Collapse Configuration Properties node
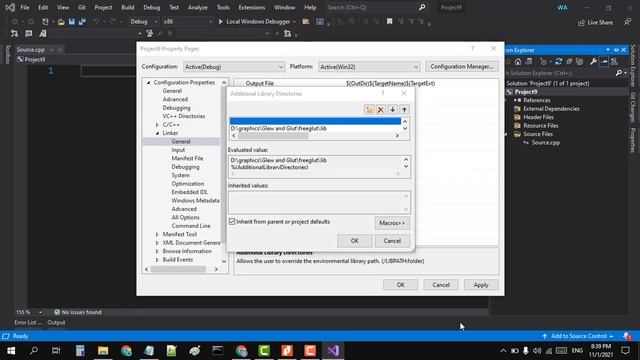The width and height of the screenshot is (640, 360). [x=149, y=82]
